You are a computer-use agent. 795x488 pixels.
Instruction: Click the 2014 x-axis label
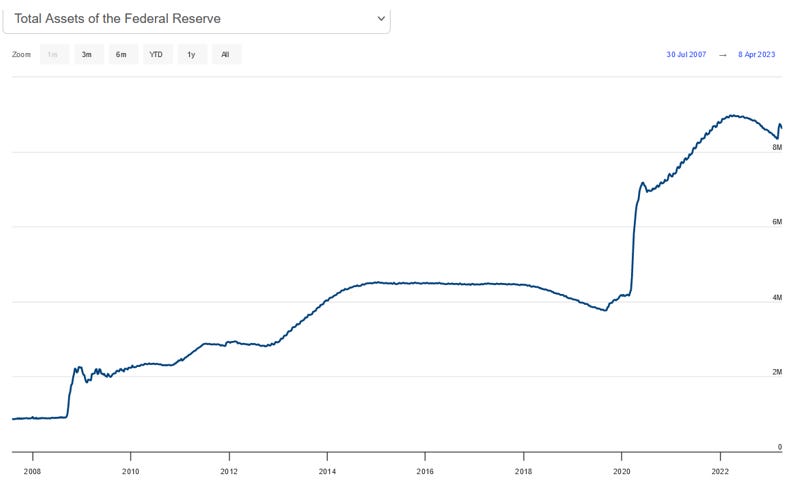(327, 471)
